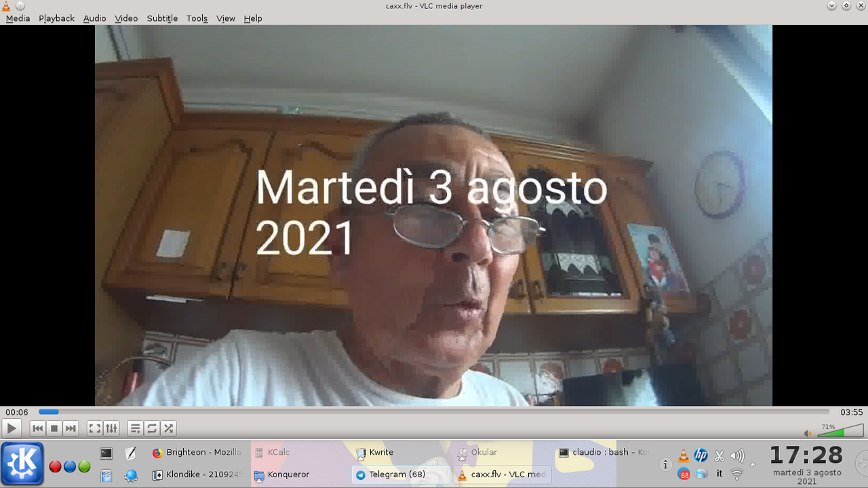The image size is (868, 488).
Task: Show hidden system tray icons arrow
Action: [752, 465]
